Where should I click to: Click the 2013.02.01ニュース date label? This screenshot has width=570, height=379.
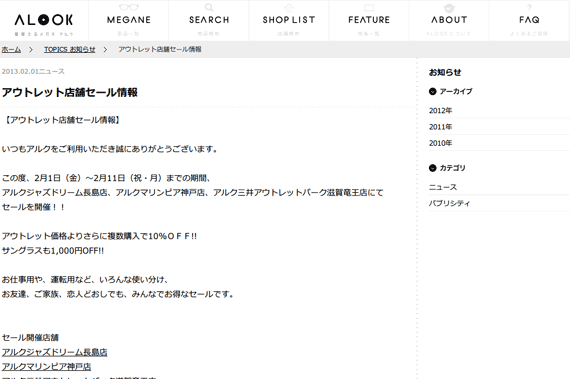33,72
